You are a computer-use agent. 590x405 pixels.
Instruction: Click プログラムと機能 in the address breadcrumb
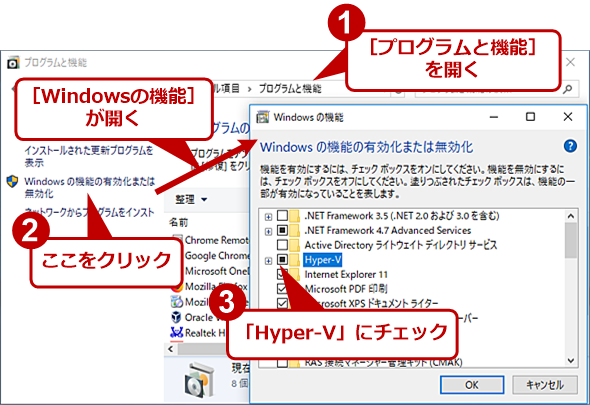tap(290, 89)
